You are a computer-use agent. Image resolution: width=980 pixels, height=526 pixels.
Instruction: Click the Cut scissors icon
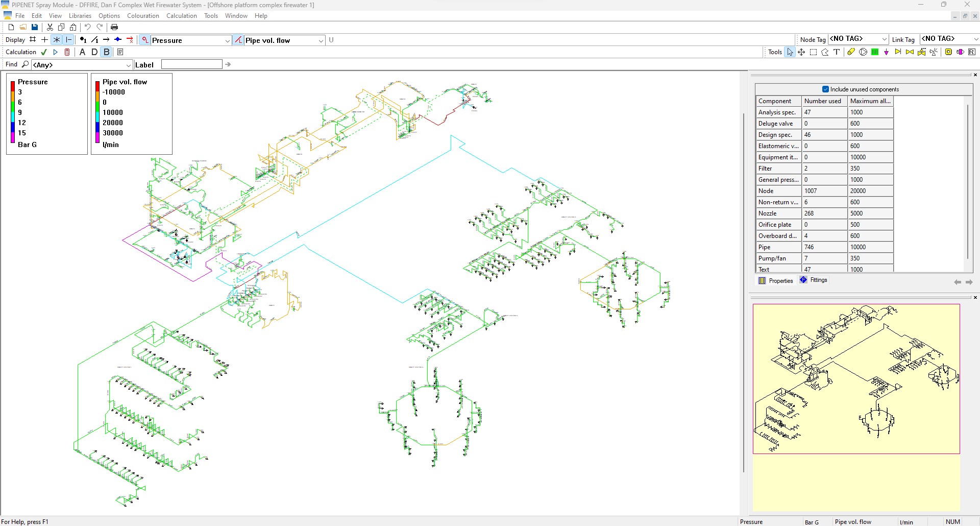point(50,27)
